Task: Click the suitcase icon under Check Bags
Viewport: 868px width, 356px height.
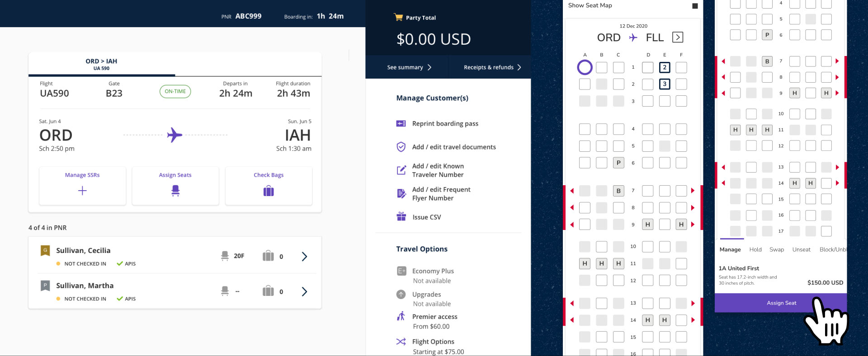Action: (269, 191)
